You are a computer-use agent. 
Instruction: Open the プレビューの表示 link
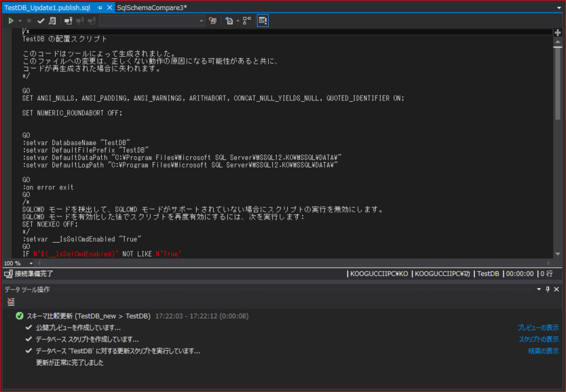pos(538,328)
